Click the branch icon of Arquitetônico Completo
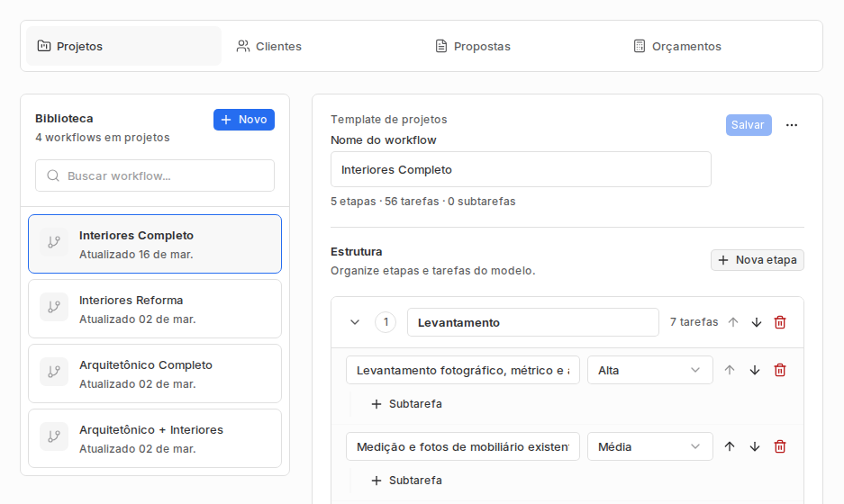Screen dimensions: 844x504 [x=54, y=372]
